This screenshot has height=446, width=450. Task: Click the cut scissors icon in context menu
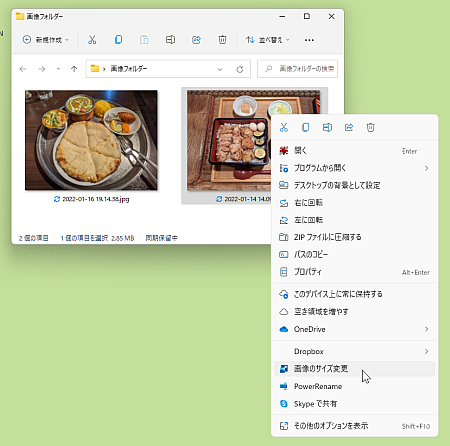[284, 127]
